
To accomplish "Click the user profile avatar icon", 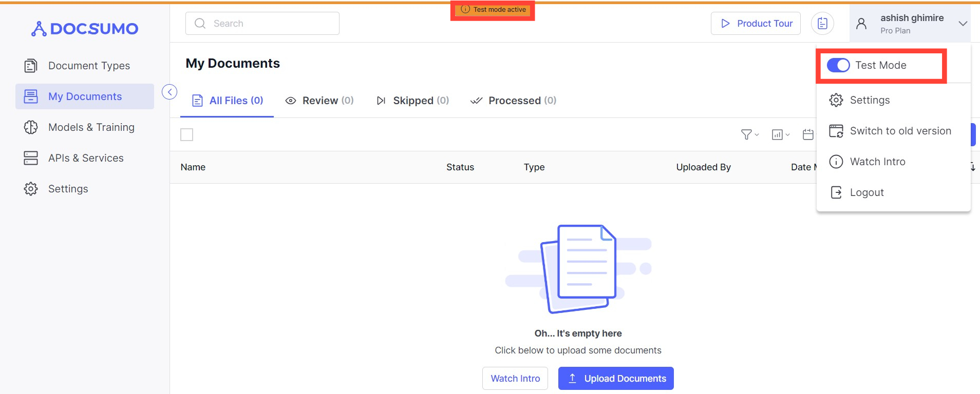I will (x=862, y=24).
